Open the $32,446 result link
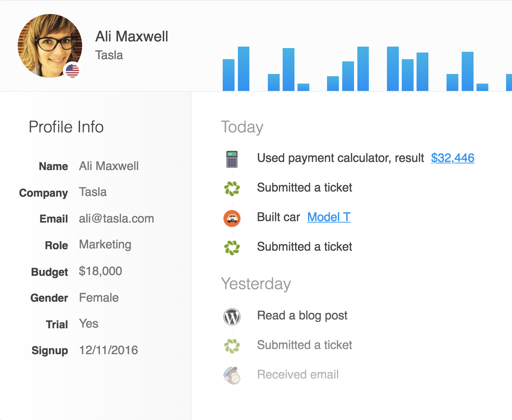The image size is (512, 420). click(452, 158)
